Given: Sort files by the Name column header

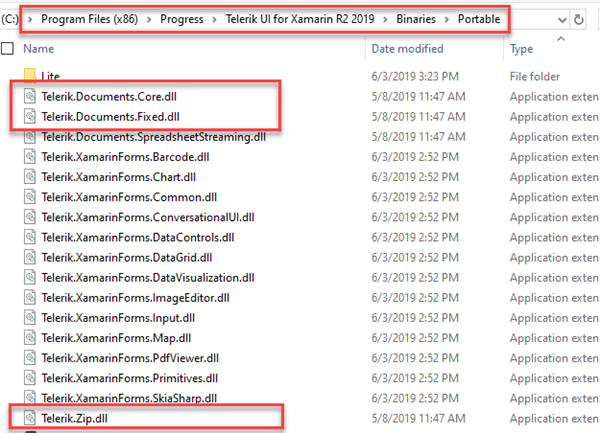Looking at the screenshot, I should point(39,49).
